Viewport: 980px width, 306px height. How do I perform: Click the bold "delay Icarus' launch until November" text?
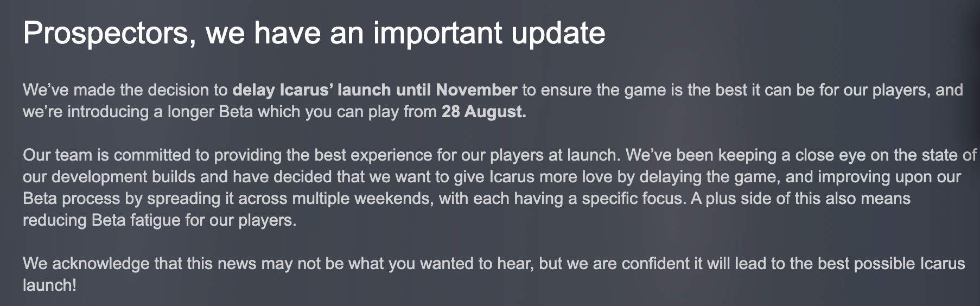(x=375, y=90)
